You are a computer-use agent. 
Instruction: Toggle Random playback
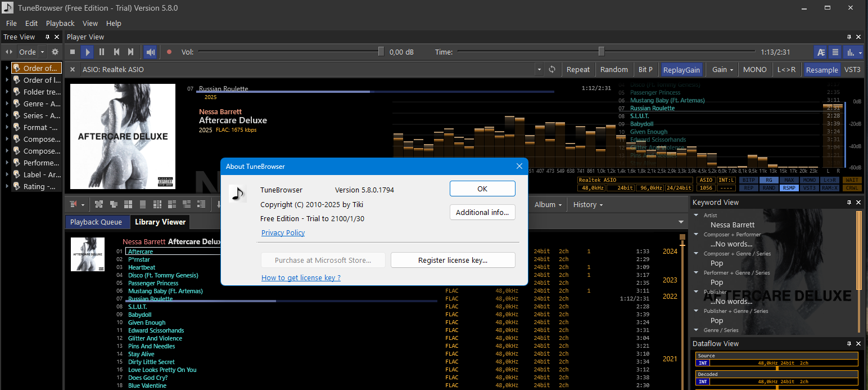coord(614,70)
